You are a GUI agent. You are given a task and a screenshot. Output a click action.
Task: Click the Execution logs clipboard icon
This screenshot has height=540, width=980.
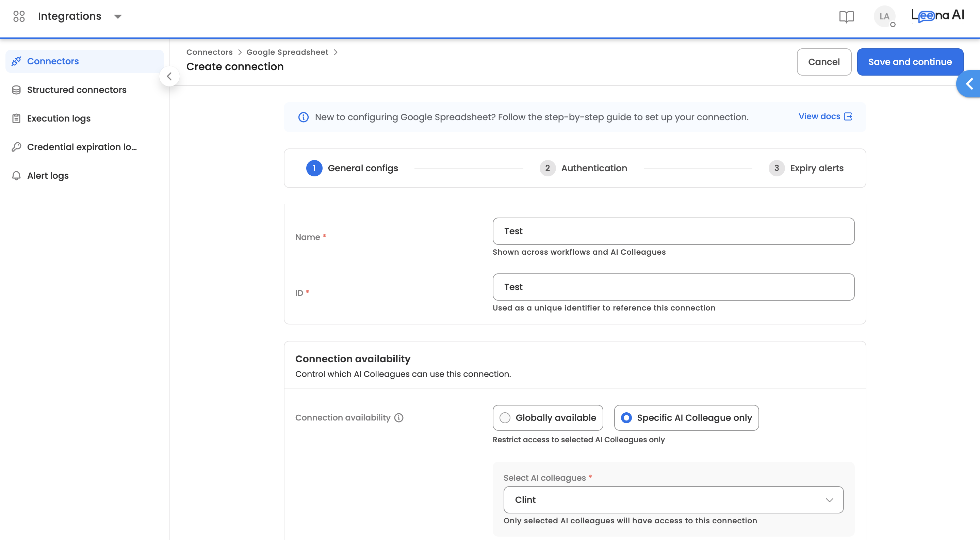16,118
